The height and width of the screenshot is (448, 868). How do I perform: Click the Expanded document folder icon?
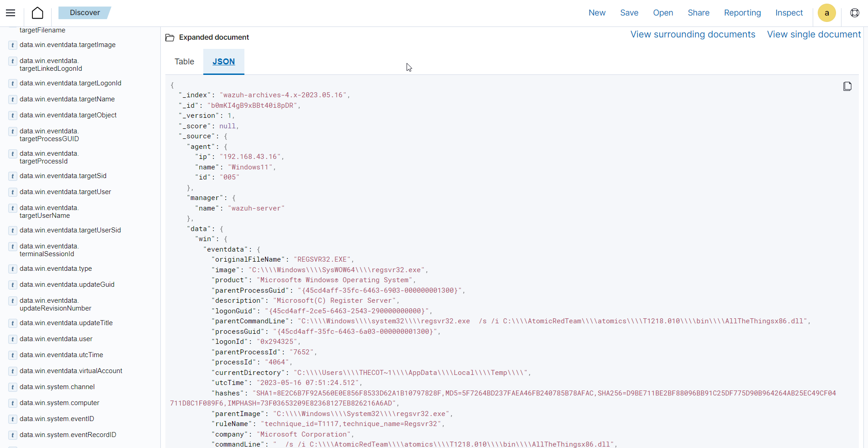pos(169,37)
